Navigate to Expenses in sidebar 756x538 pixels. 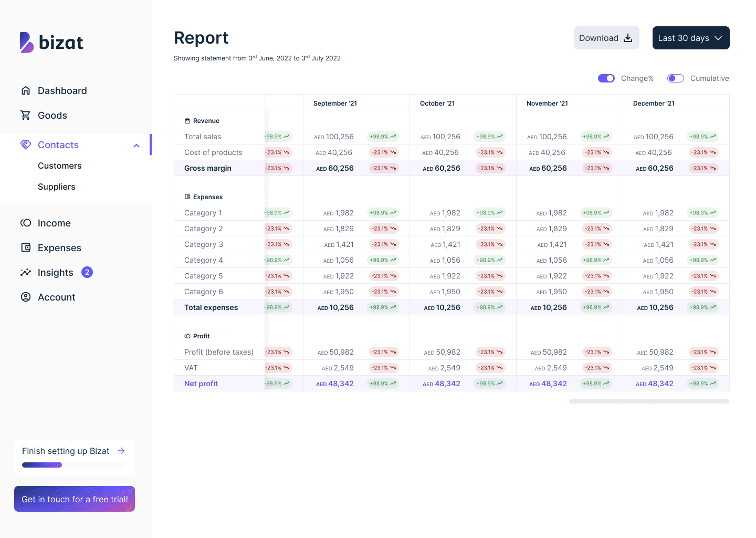(59, 247)
